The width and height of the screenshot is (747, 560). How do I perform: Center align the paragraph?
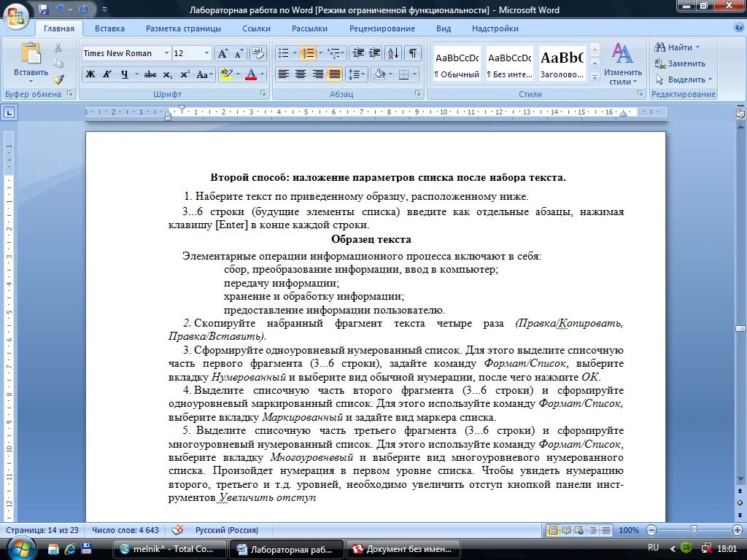click(301, 74)
